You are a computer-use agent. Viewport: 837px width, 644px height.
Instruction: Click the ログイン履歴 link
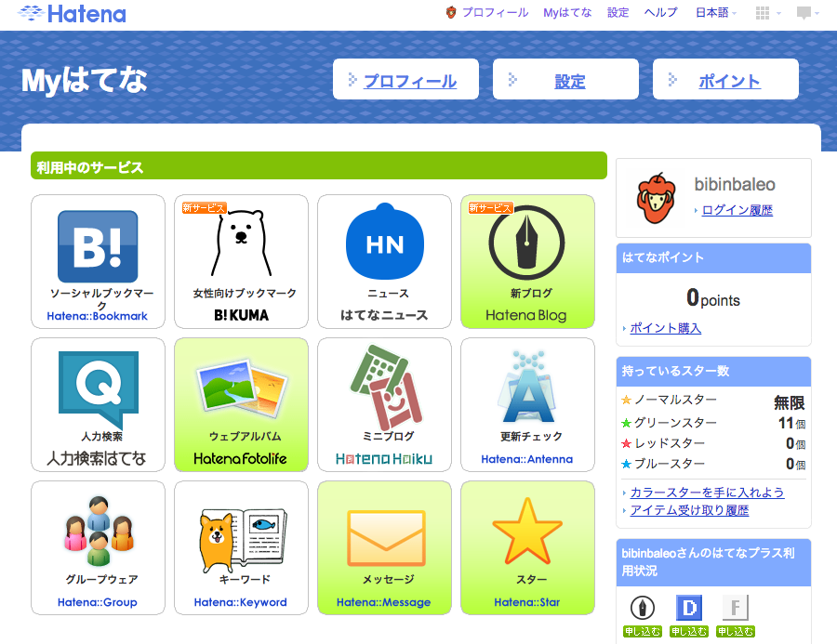click(737, 210)
